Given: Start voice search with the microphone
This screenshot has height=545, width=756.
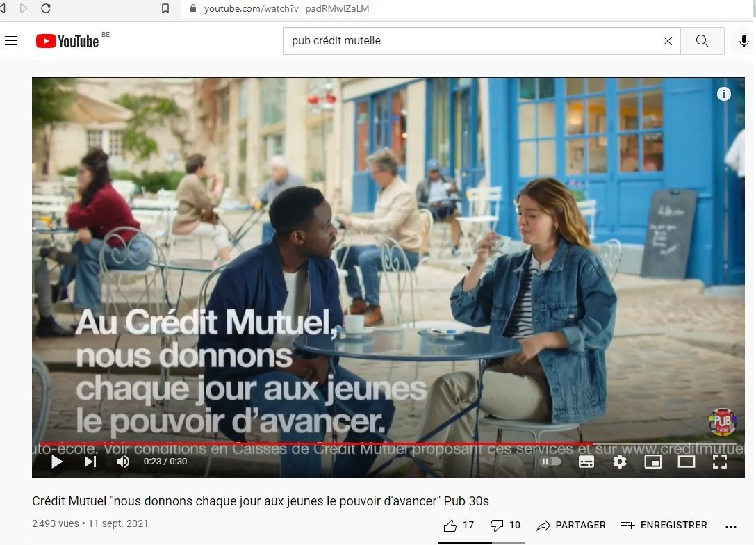Looking at the screenshot, I should 744,41.
